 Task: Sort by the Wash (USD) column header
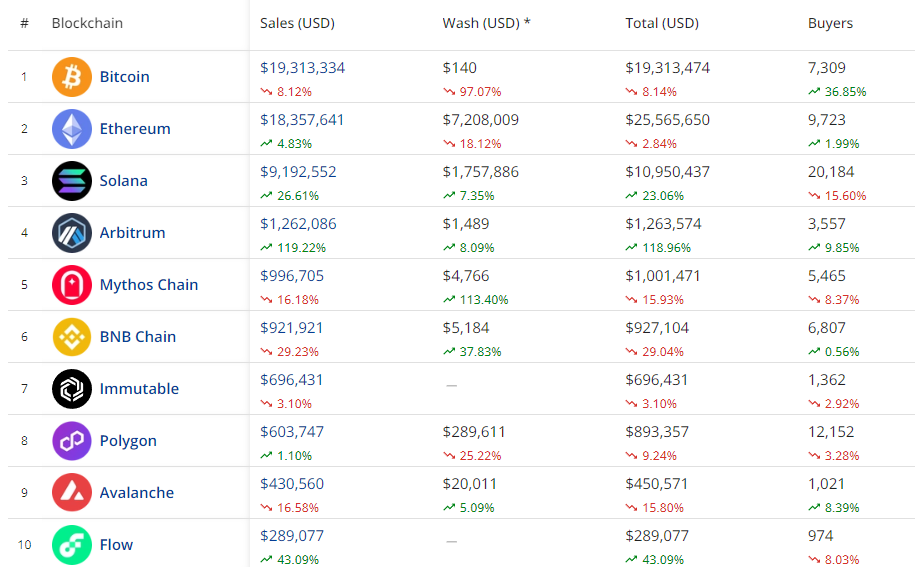(x=486, y=23)
